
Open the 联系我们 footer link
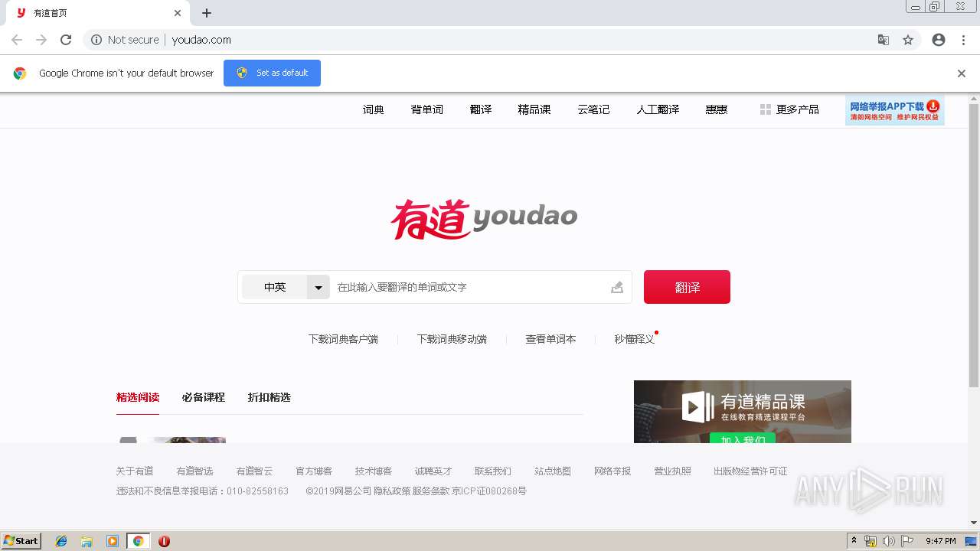(493, 471)
